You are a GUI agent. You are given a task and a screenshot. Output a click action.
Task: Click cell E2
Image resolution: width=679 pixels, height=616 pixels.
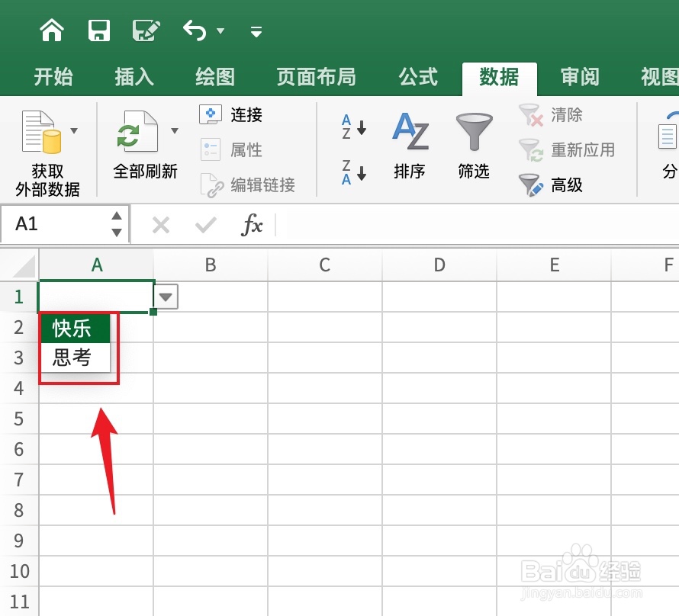pos(554,327)
